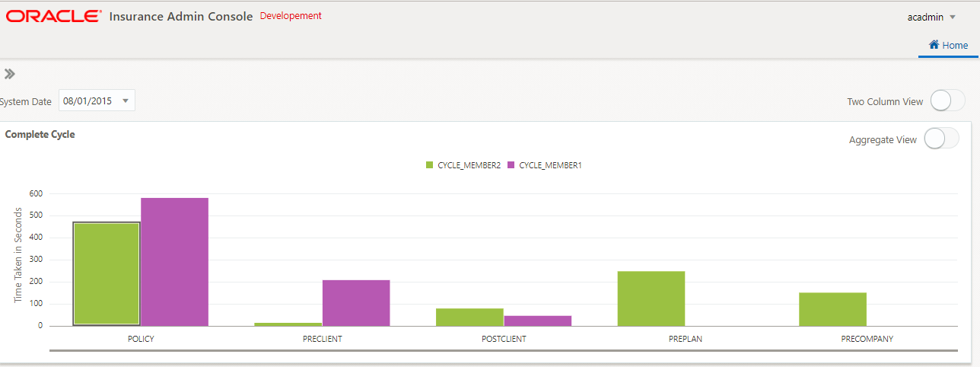This screenshot has width=980, height=367.
Task: Click the Complete Cycle panel title
Action: pos(40,134)
